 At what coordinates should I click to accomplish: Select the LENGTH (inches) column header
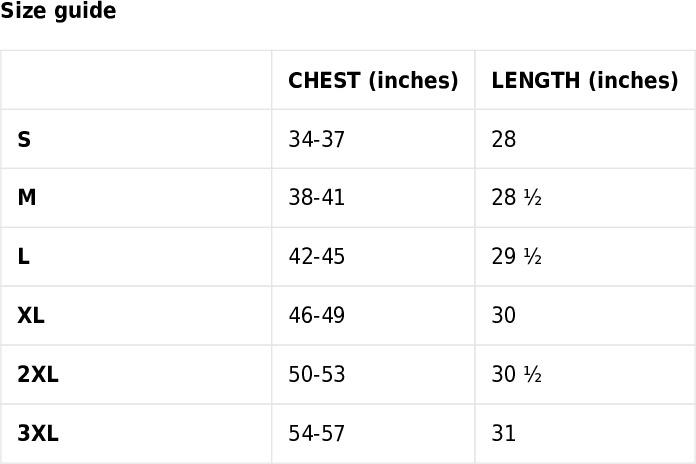(585, 80)
